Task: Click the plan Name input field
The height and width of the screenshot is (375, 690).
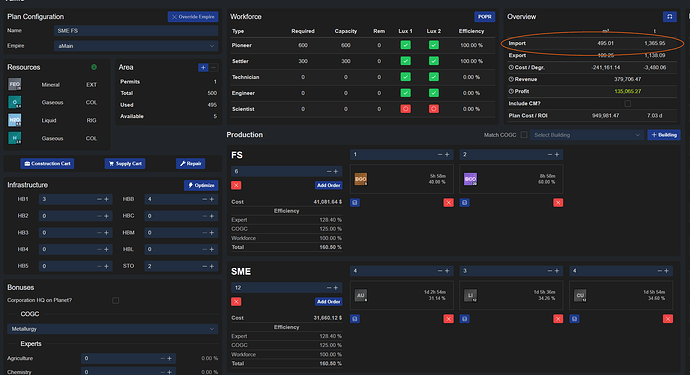Action: pyautogui.click(x=136, y=30)
